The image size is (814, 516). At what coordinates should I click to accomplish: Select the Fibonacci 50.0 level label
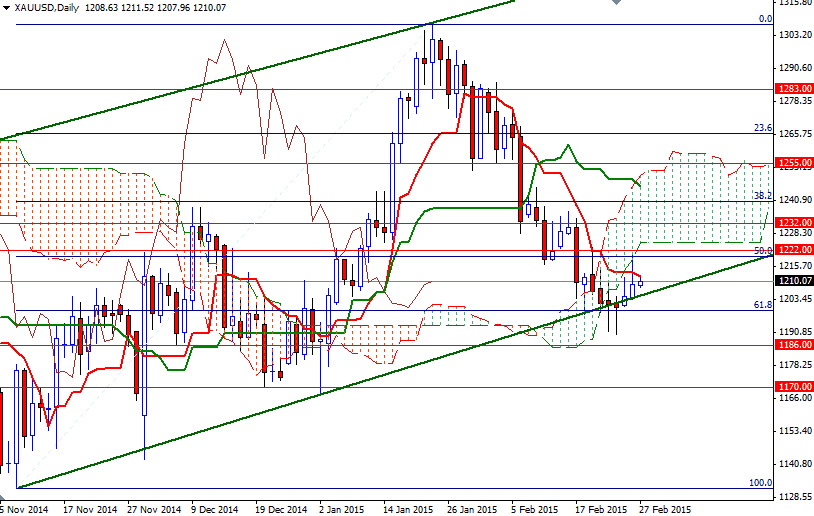(762, 251)
